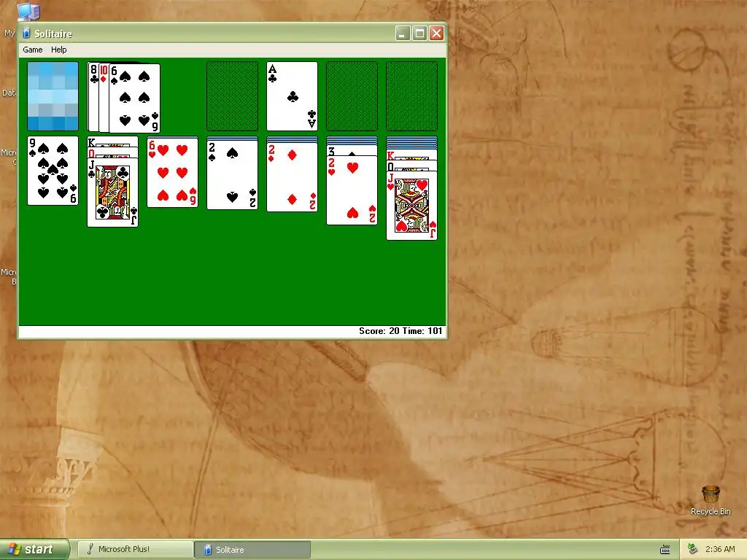The width and height of the screenshot is (747, 560).
Task: Open the Windows Start menu
Action: (34, 549)
